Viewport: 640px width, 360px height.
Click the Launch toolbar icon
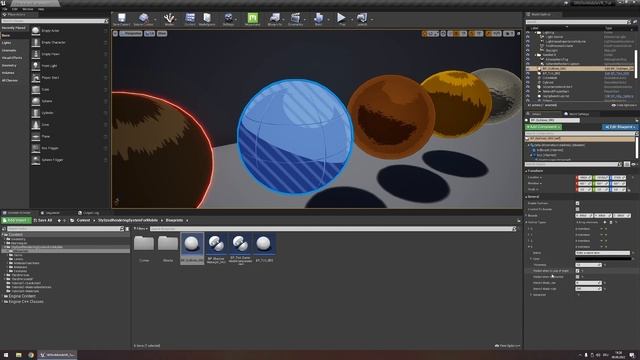pos(362,19)
